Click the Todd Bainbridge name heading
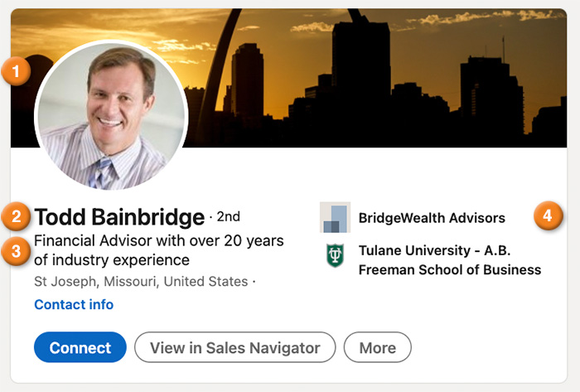Screen dimensions: 580x392 (x=119, y=218)
